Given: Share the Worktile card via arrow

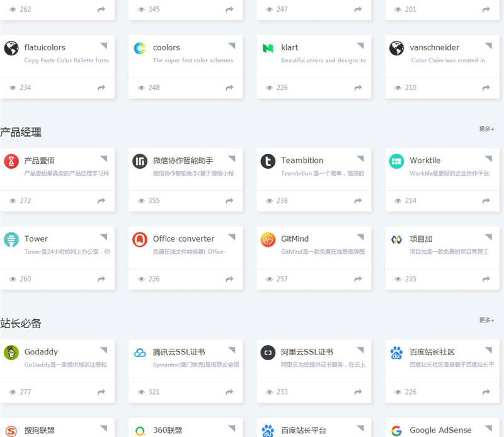Looking at the screenshot, I should coord(486,201).
